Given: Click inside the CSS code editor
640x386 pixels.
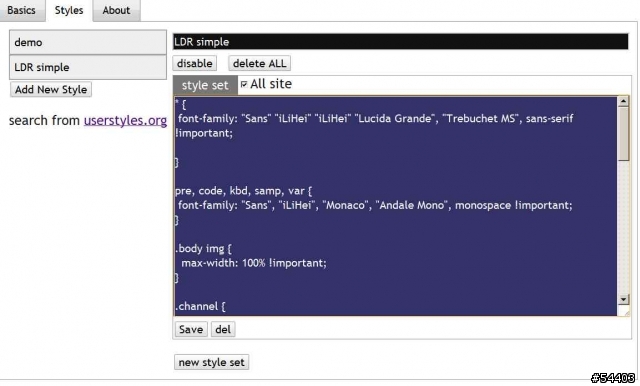Looking at the screenshot, I should click(x=395, y=206).
